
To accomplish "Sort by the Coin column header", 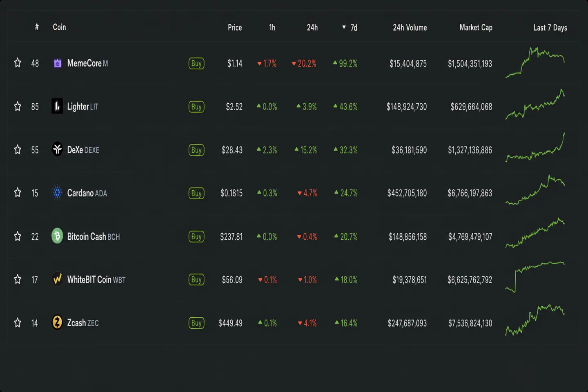I will pos(59,27).
